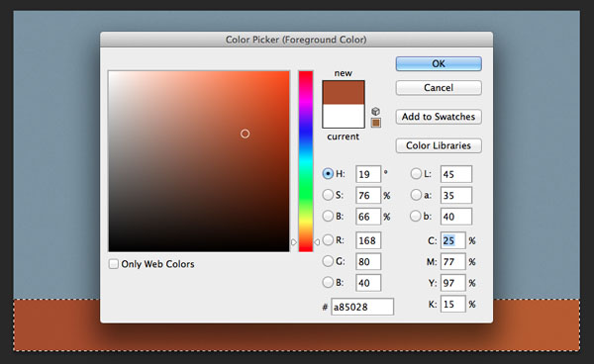Click the left hue slider arrow marker
The height and width of the screenshot is (364, 594).
(x=294, y=242)
